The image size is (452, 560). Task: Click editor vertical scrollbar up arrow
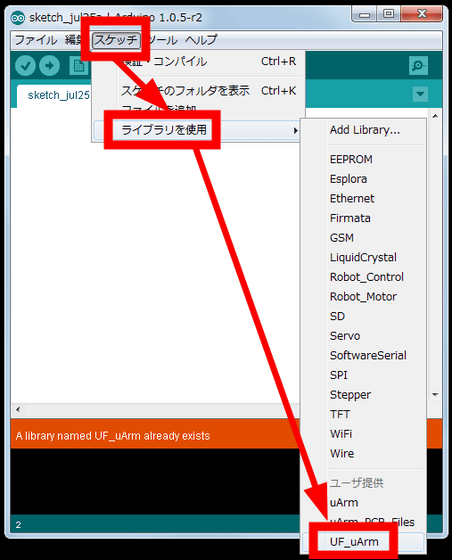point(435,116)
